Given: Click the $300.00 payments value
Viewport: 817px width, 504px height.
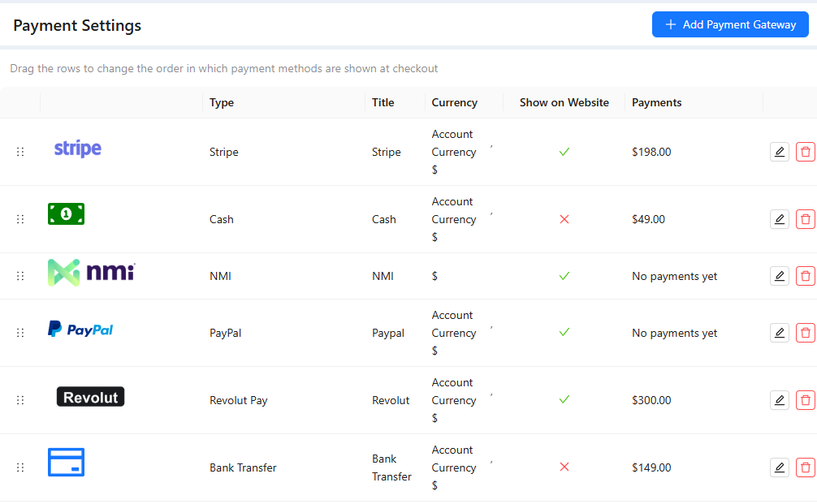Looking at the screenshot, I should click(x=651, y=400).
